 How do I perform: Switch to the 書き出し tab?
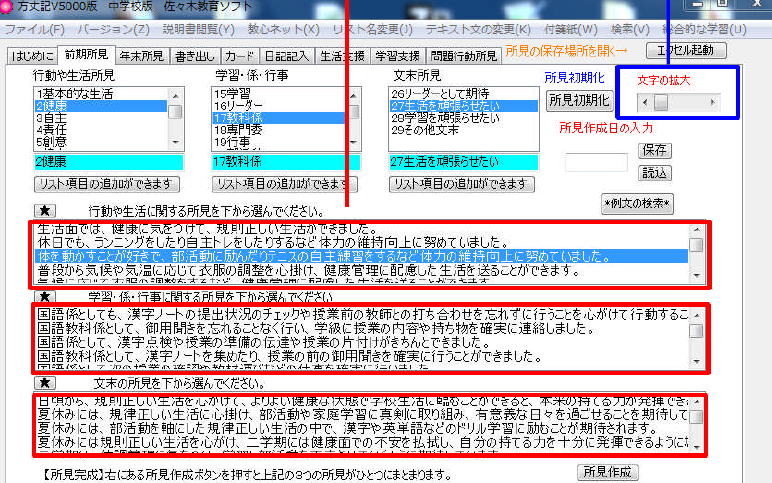pos(194,56)
